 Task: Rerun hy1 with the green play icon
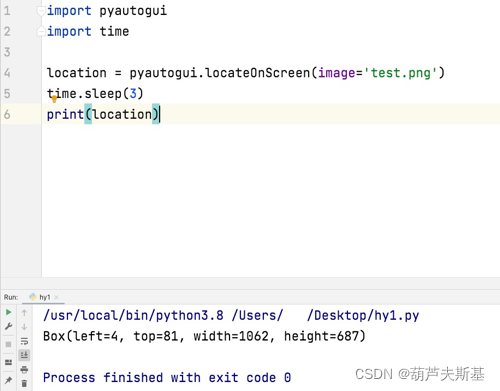[x=9, y=312]
